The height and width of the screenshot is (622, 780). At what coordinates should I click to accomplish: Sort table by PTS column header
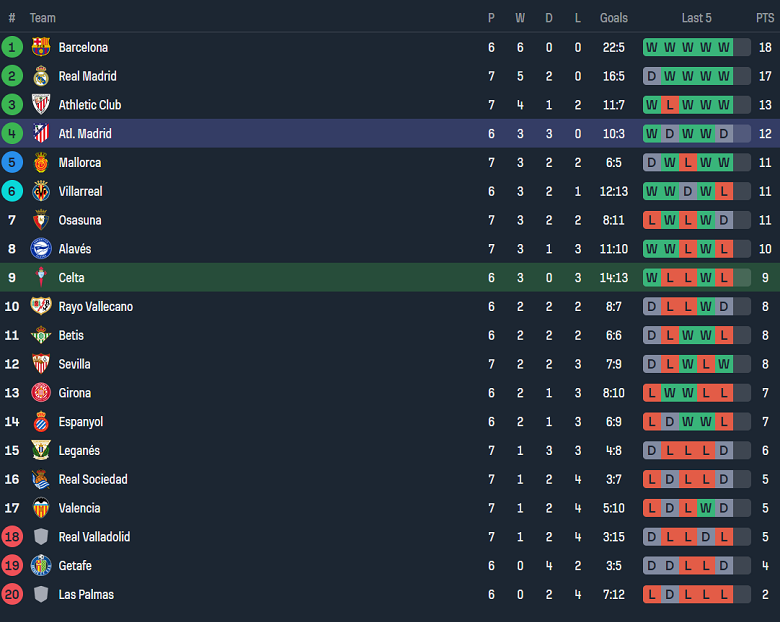coord(765,18)
